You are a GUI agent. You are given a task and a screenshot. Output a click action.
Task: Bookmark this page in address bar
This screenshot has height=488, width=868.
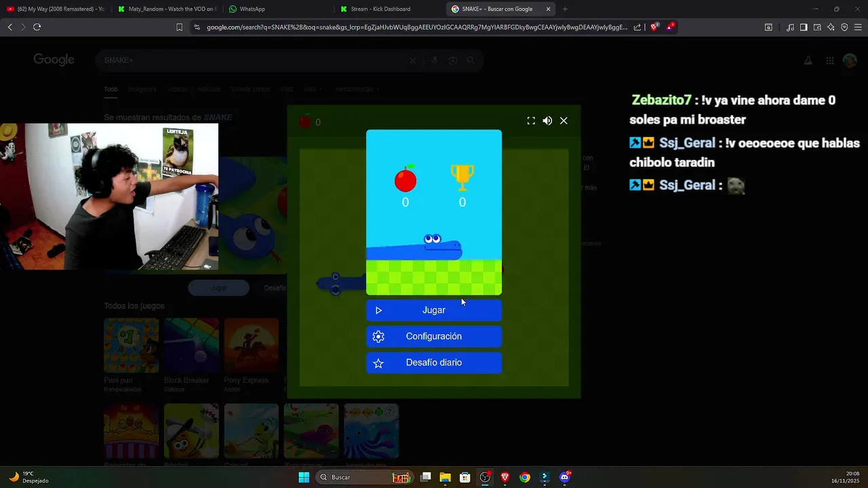coord(179,27)
